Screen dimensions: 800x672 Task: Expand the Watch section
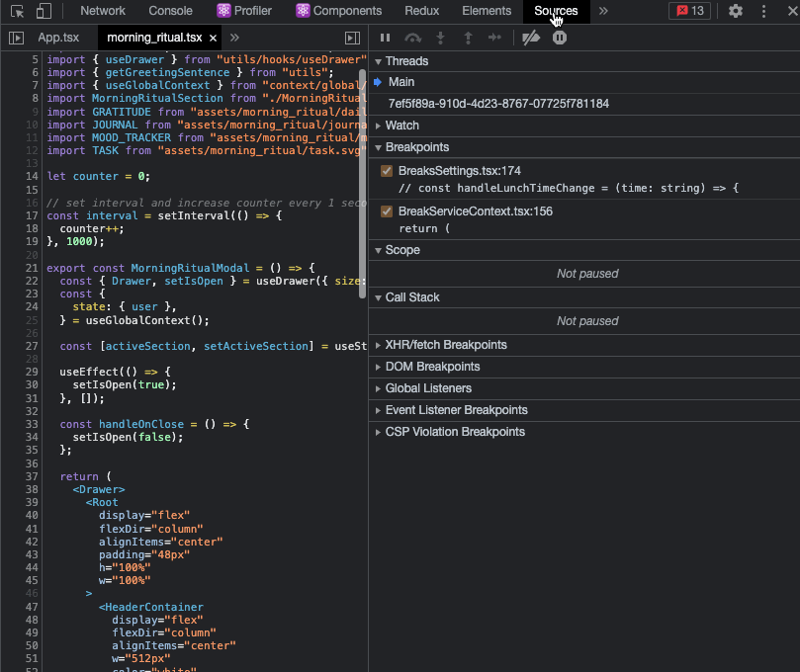click(378, 125)
